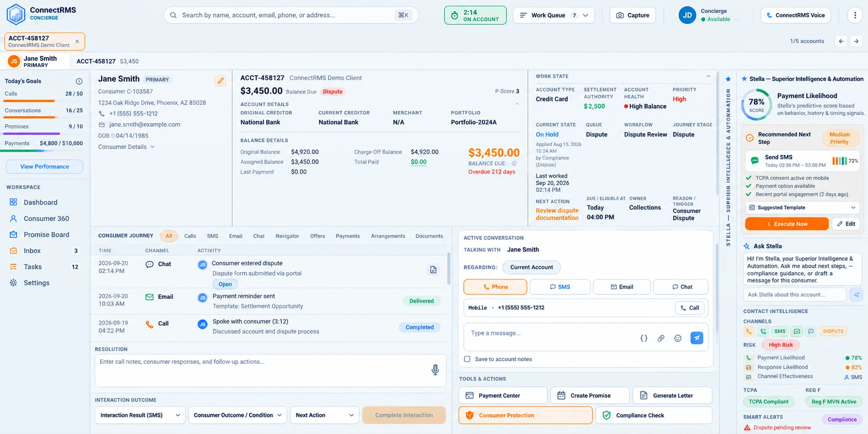The image size is (868, 434).
Task: Expand Consumer Details section
Action: [x=126, y=147]
